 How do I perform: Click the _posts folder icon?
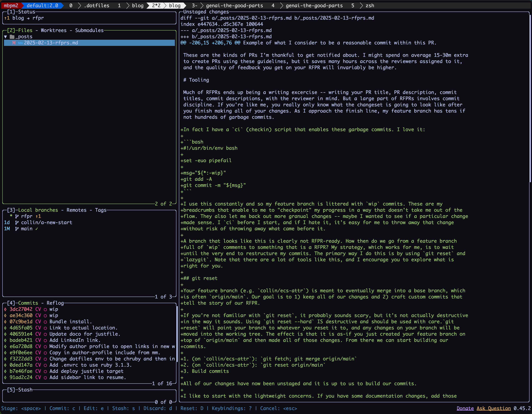(x=12, y=37)
